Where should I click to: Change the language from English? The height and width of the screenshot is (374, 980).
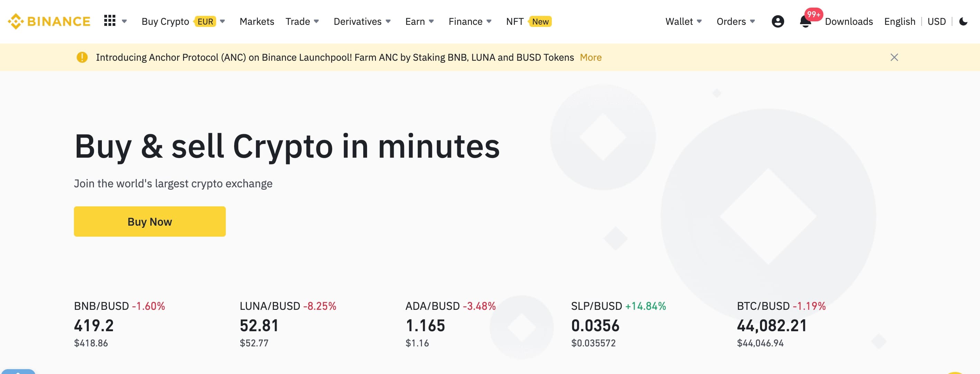coord(900,21)
